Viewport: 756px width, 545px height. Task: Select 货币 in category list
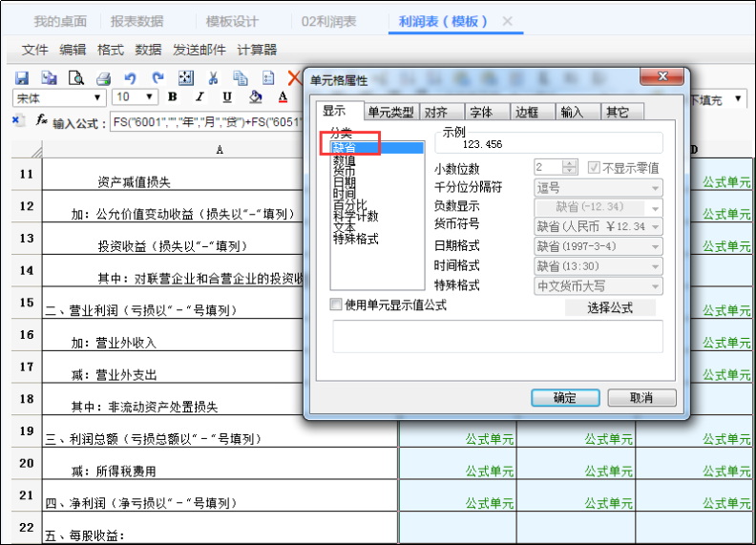tap(344, 171)
